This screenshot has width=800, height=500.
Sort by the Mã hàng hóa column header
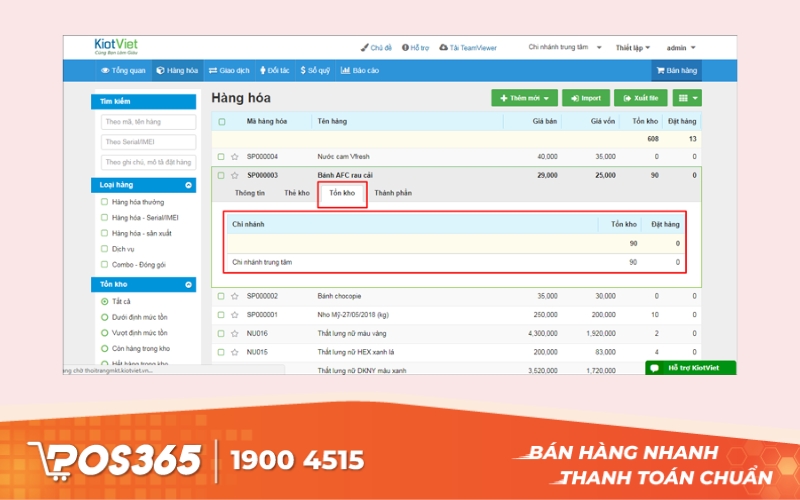coord(267,121)
